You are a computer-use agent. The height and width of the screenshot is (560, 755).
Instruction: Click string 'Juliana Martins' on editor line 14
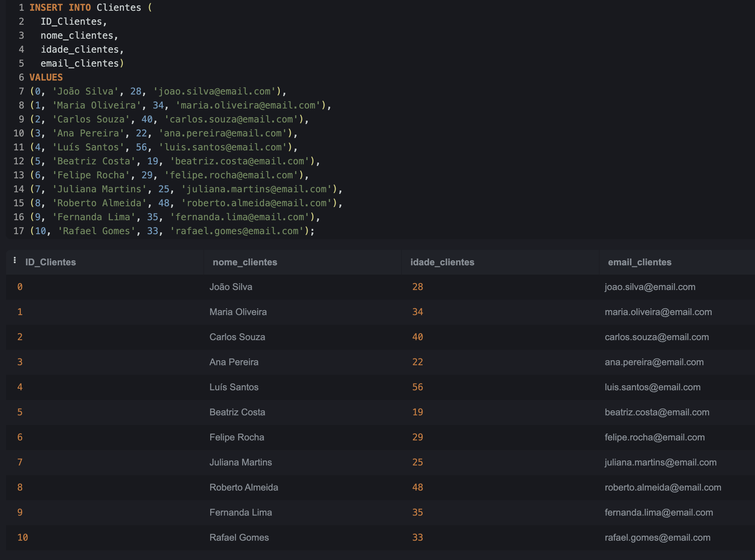click(x=100, y=189)
